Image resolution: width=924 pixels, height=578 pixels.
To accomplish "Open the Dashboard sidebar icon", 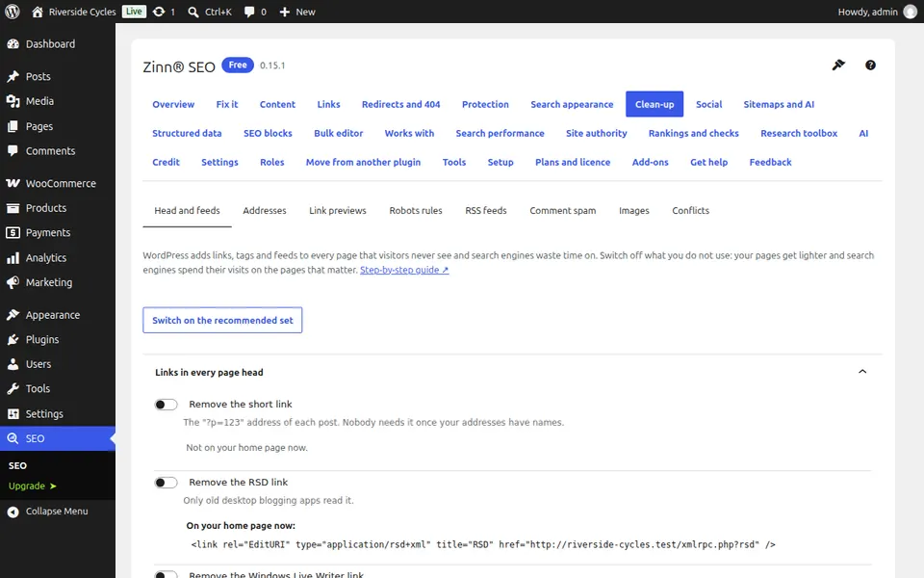I will pyautogui.click(x=13, y=43).
